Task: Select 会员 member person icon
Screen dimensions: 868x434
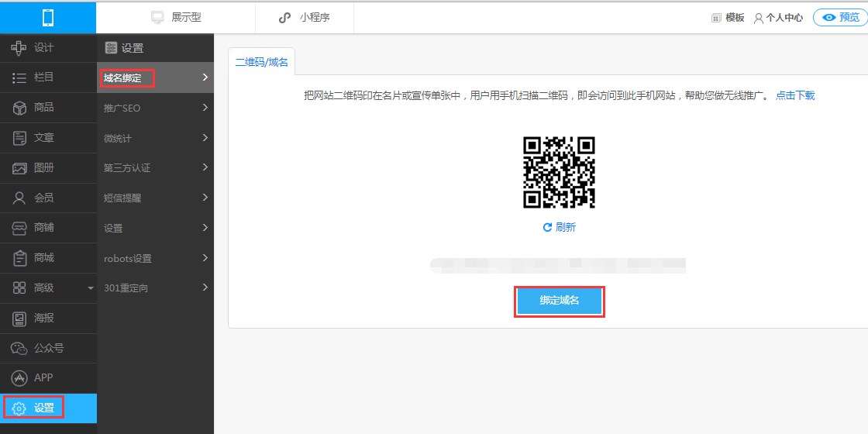Action: [19, 198]
